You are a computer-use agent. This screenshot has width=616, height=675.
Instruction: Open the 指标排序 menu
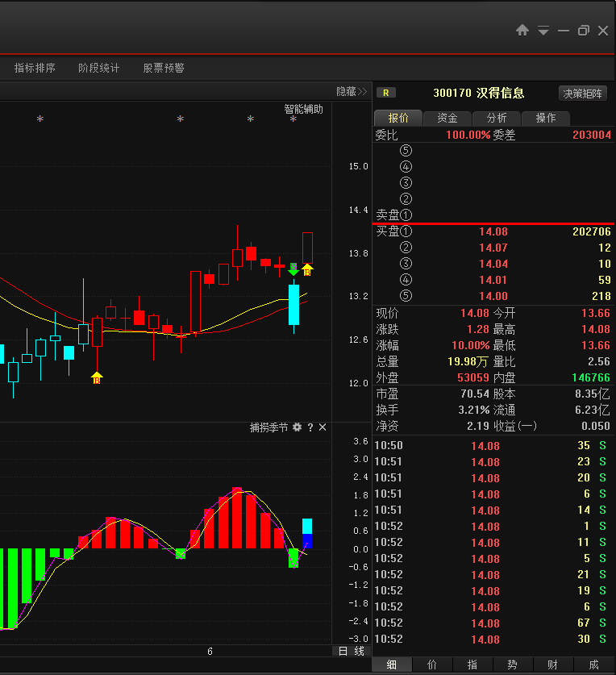tap(35, 68)
